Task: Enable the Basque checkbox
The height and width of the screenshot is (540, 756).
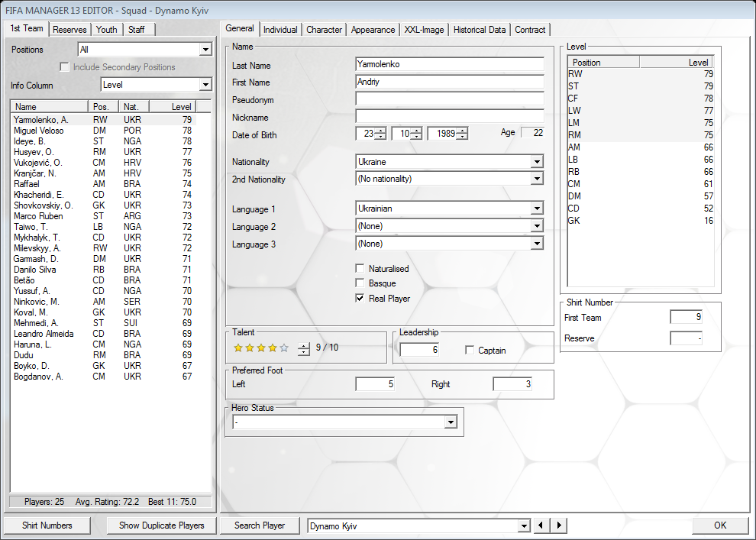Action: (360, 283)
